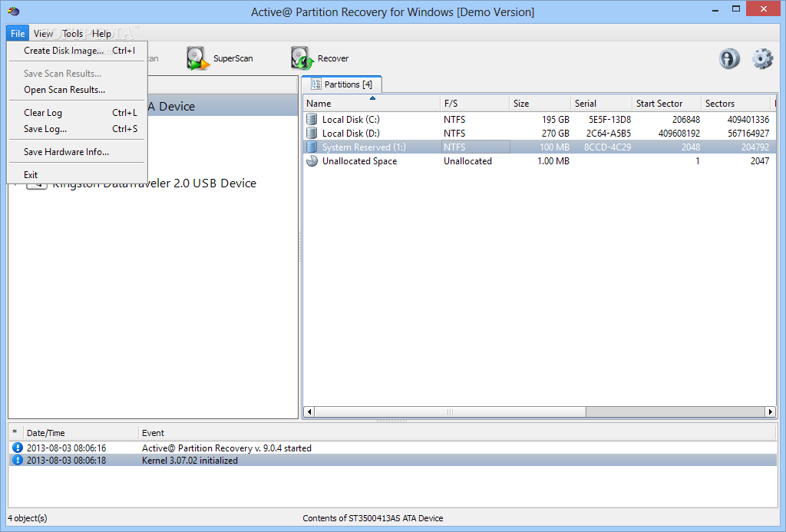Screen dimensions: 786x532
Task: Click the Date/Time log column header
Action: click(x=80, y=433)
